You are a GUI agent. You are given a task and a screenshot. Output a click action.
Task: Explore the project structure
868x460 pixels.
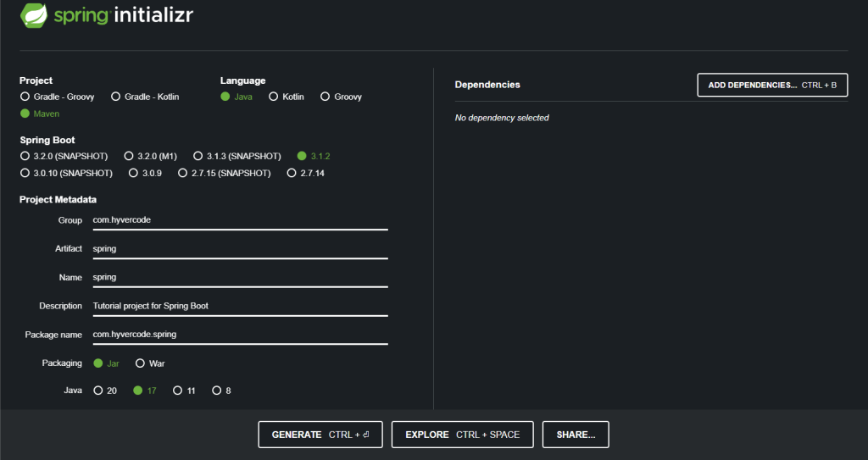click(462, 435)
